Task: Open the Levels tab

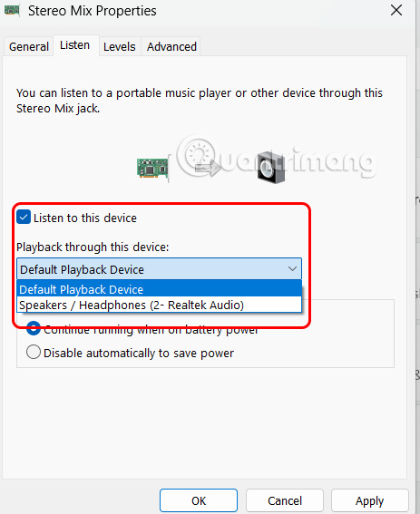Action: (x=120, y=46)
